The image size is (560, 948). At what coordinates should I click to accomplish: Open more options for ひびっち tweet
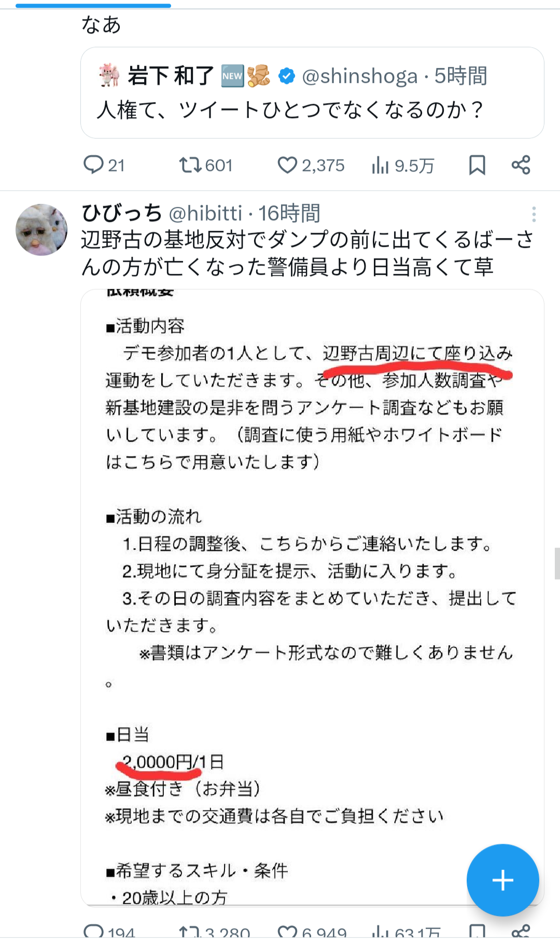[534, 214]
